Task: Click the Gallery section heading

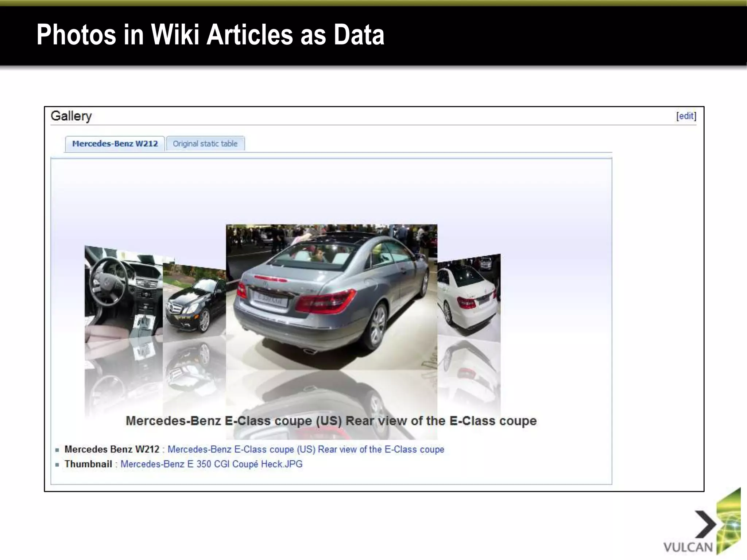Action: click(x=71, y=116)
